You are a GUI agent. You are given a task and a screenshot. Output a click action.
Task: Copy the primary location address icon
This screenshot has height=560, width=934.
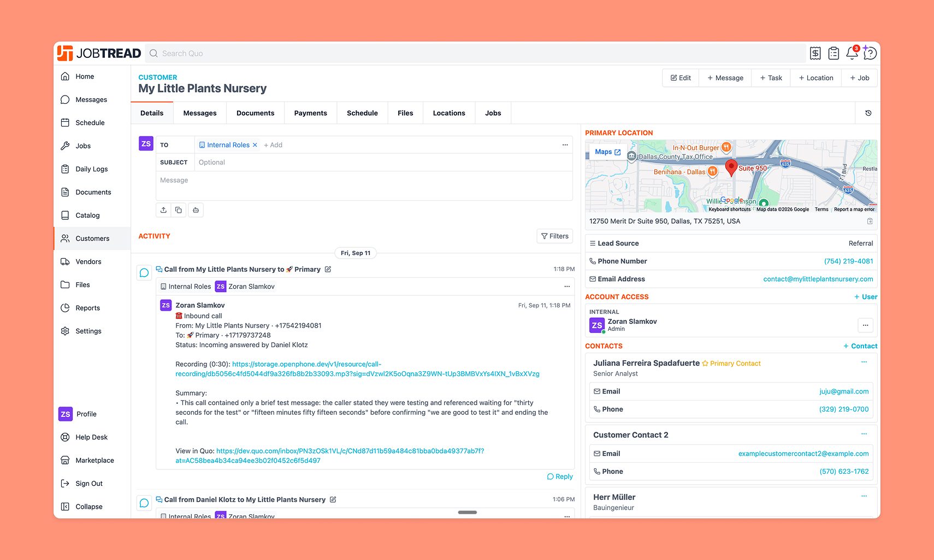pos(870,221)
